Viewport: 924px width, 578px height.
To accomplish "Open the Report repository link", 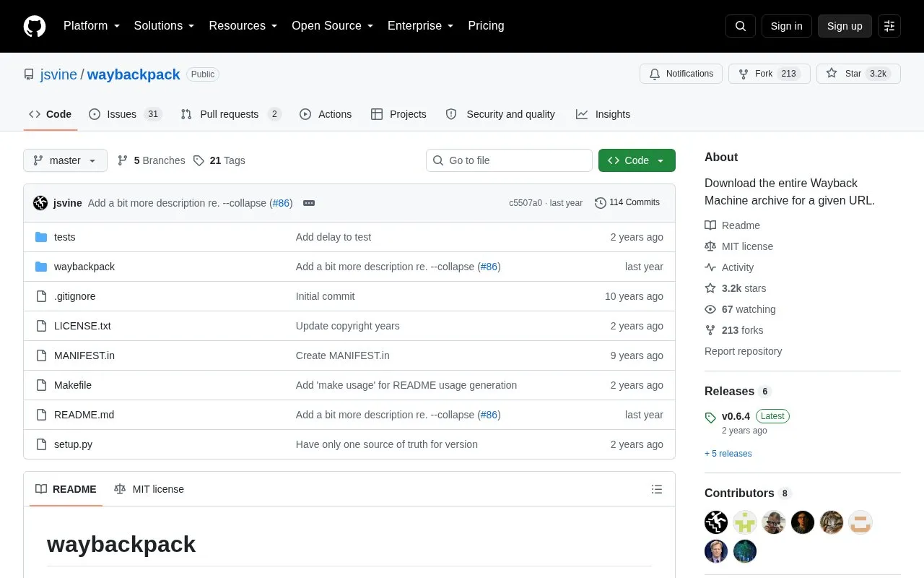I will pyautogui.click(x=743, y=351).
